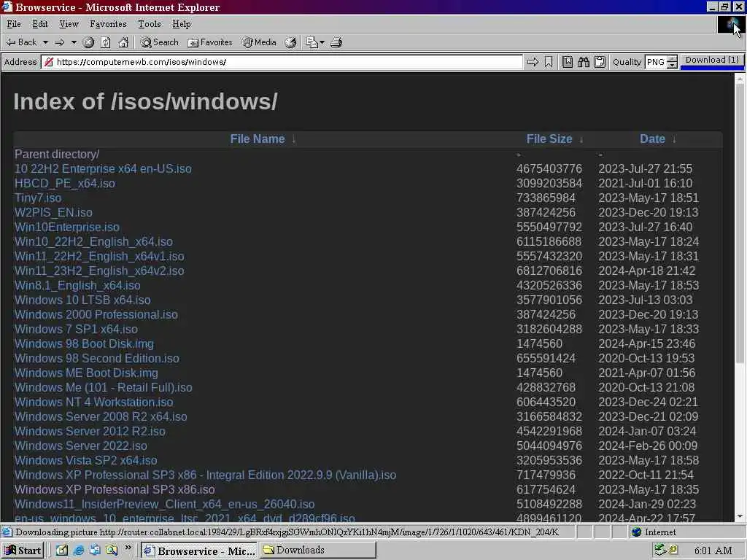
Task: Click the Edit page toolbar icon
Action: click(x=311, y=42)
